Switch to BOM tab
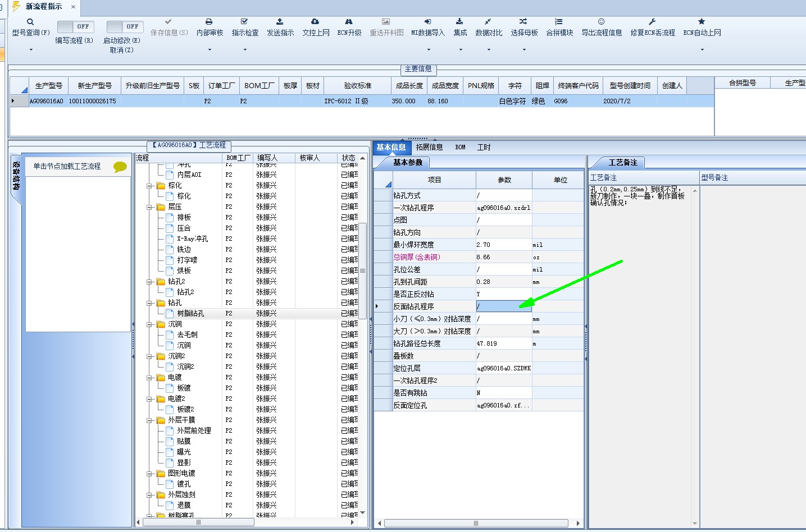Viewport: 806px width, 532px height. 461,147
